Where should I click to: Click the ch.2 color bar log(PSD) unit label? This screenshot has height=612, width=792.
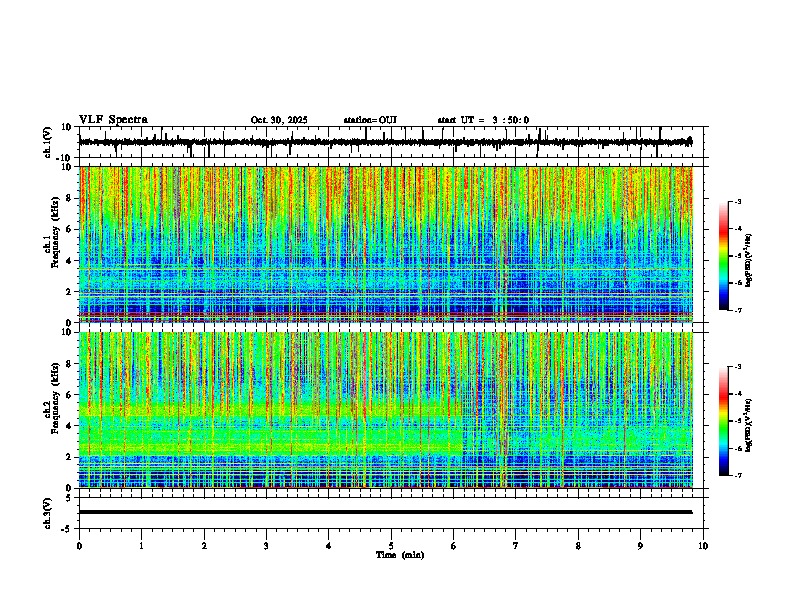(748, 425)
